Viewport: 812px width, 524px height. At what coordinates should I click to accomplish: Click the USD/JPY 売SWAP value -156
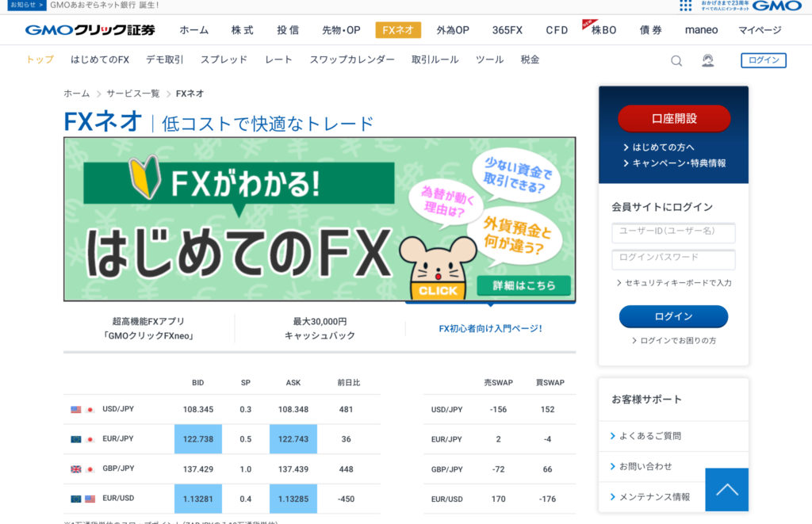[498, 409]
